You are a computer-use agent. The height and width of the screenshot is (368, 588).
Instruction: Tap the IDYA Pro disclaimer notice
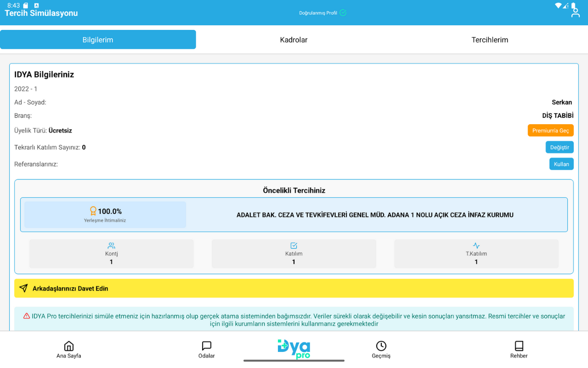(294, 320)
